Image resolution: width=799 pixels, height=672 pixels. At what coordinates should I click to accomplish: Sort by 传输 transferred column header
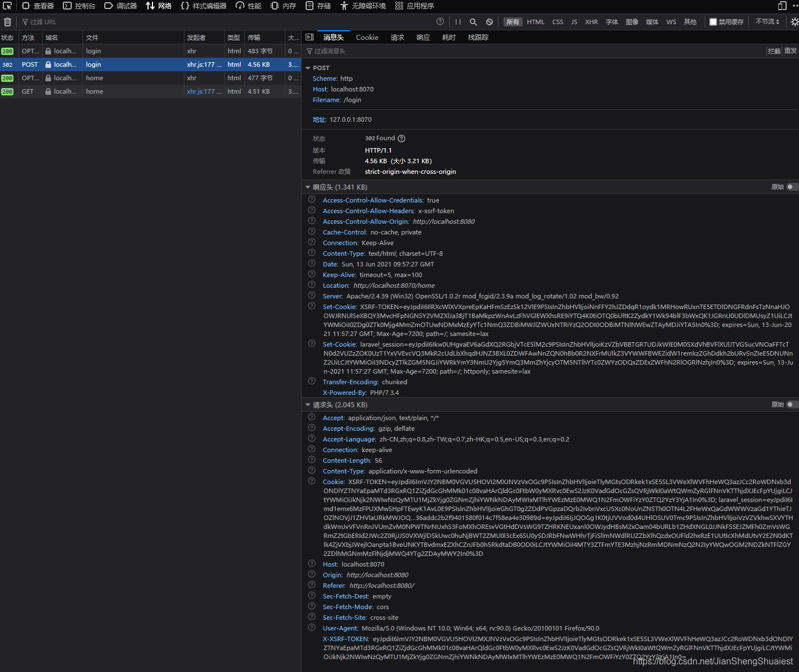[x=264, y=38]
